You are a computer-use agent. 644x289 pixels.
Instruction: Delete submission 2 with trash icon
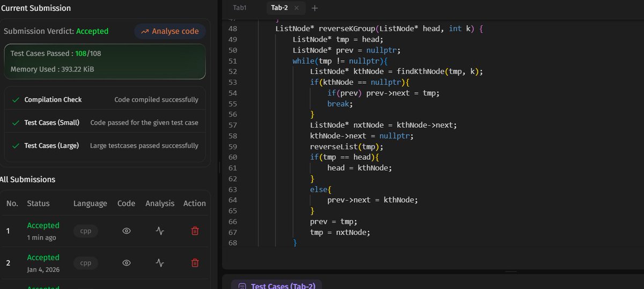pyautogui.click(x=195, y=263)
